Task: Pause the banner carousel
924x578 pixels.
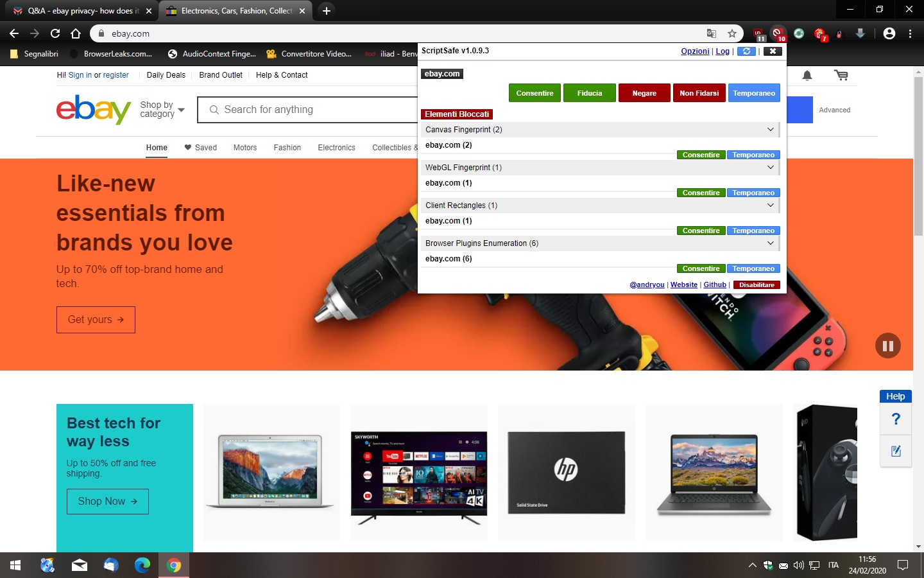Action: (888, 346)
